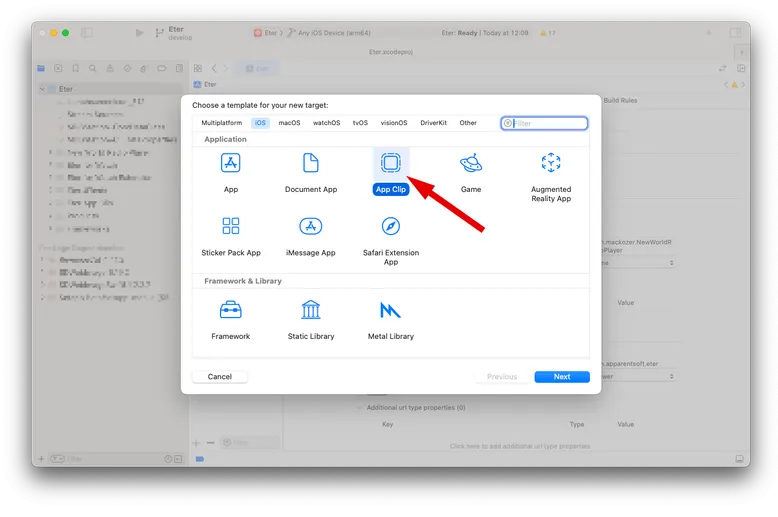The image size is (778, 517).
Task: Click the plus button in Xcode toolbar
Action: pos(709,33)
